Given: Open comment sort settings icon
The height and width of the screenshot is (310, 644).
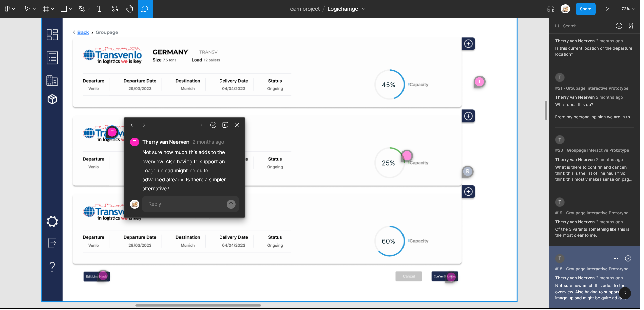Looking at the screenshot, I should 631,26.
